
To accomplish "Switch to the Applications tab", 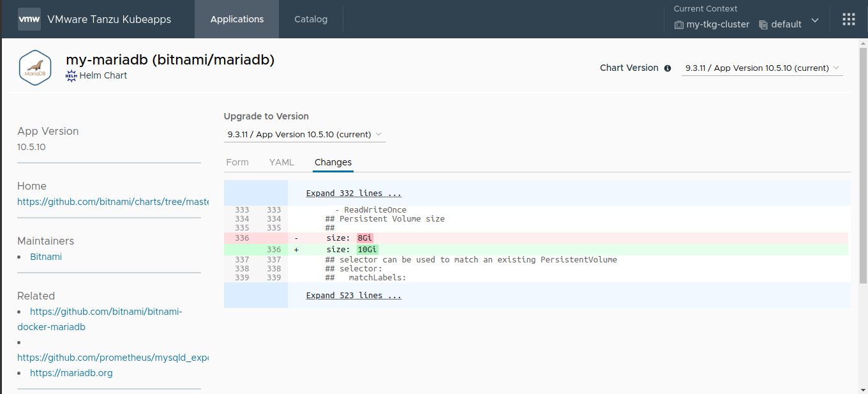I will click(x=236, y=19).
